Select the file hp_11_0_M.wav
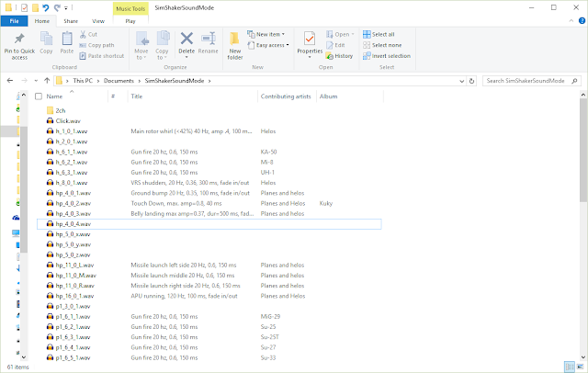 coord(72,276)
